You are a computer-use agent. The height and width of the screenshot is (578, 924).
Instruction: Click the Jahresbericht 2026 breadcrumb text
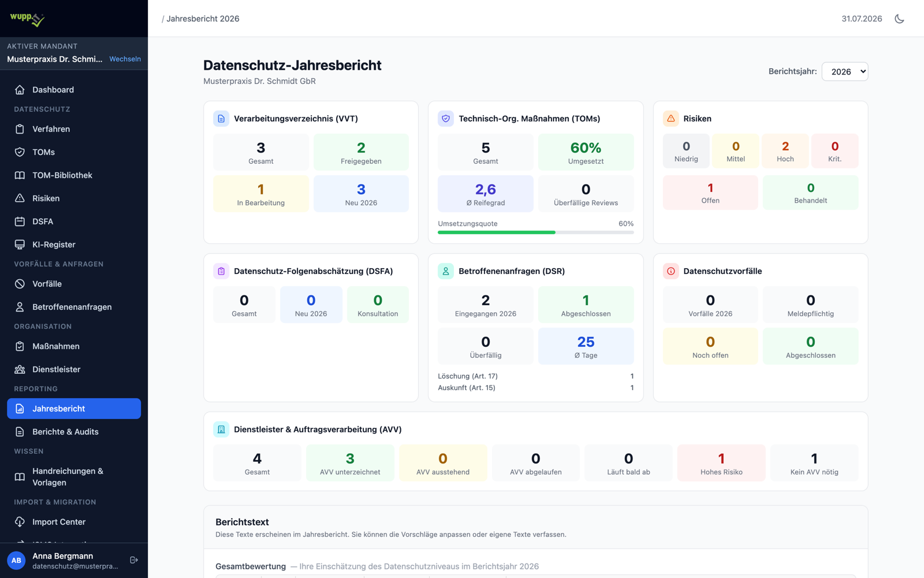pos(203,18)
